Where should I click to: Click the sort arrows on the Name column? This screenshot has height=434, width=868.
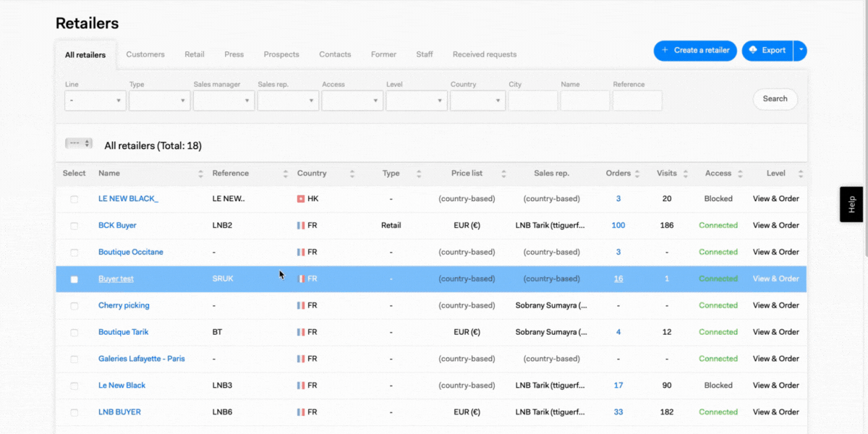tap(201, 174)
